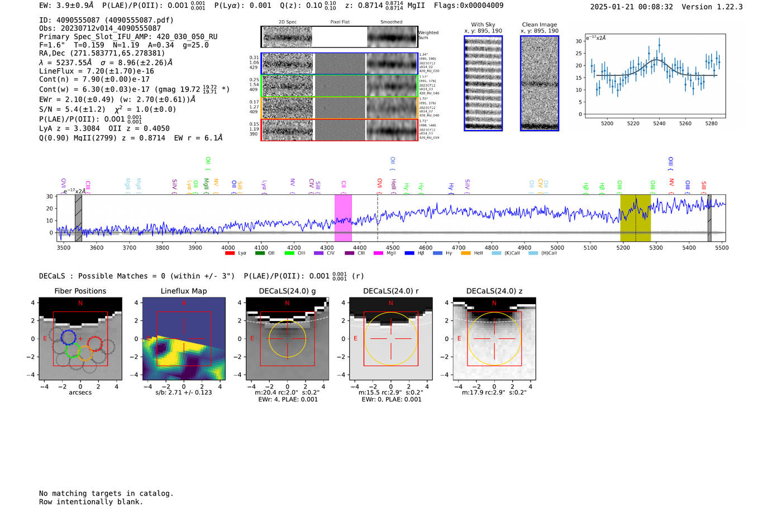Click the gray band near 5460
This screenshot has width=782, height=532.
(709, 218)
